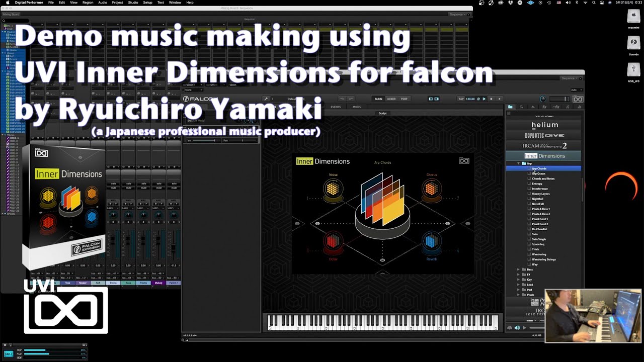
Task: Stop playback with Falcon stop button
Action: pos(492,99)
